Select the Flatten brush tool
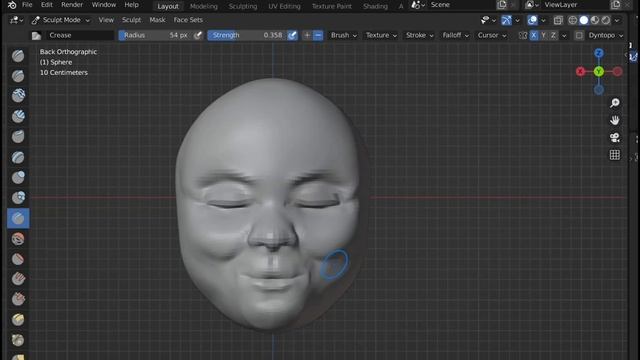This screenshot has width=640, height=360. [18, 259]
